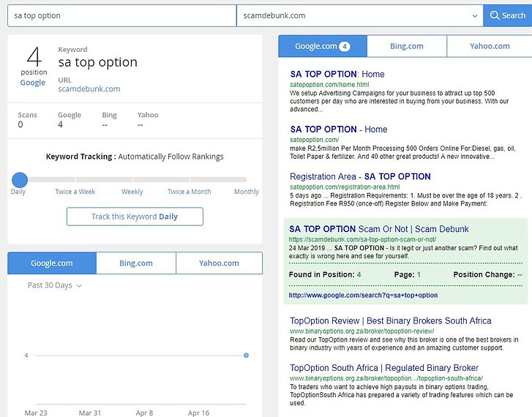Click the tracking frequency slider handle

[20, 180]
